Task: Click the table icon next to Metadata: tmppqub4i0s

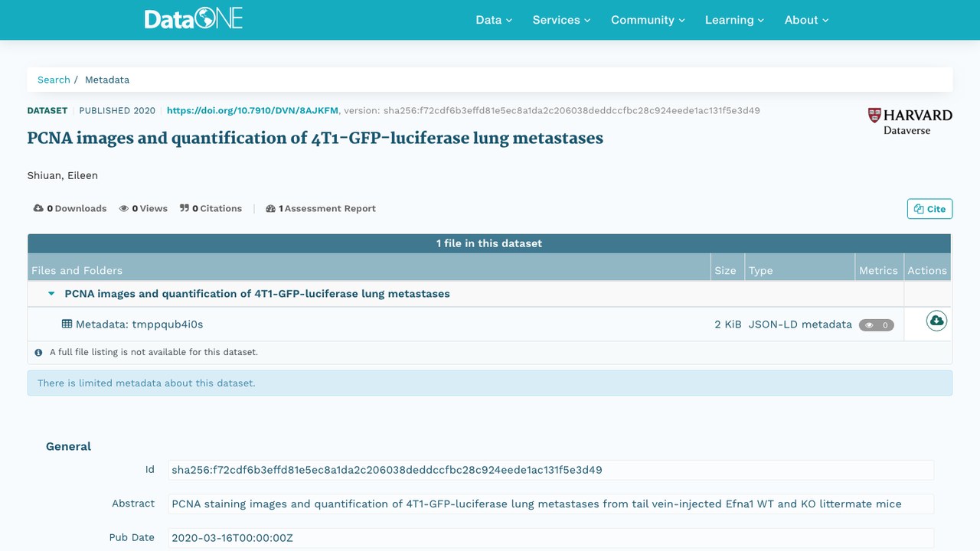Action: tap(67, 324)
